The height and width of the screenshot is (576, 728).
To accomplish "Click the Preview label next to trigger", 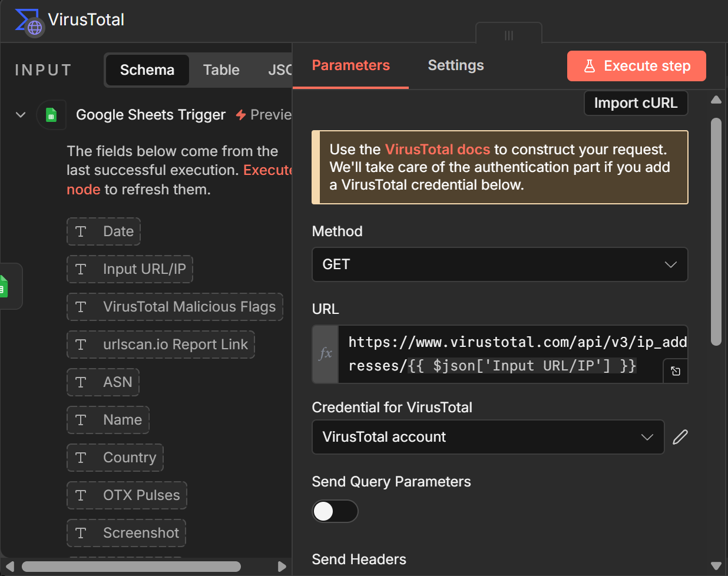I will 270,115.
